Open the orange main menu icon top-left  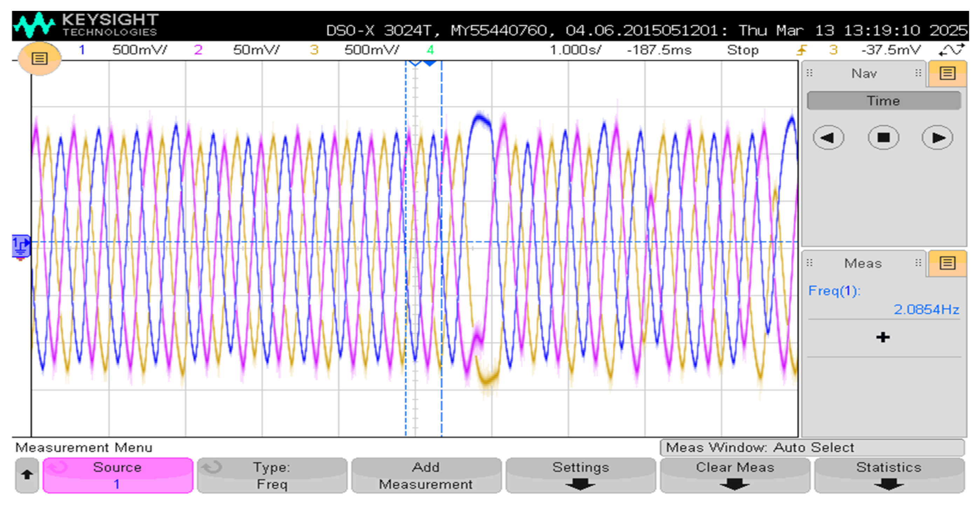tap(39, 58)
